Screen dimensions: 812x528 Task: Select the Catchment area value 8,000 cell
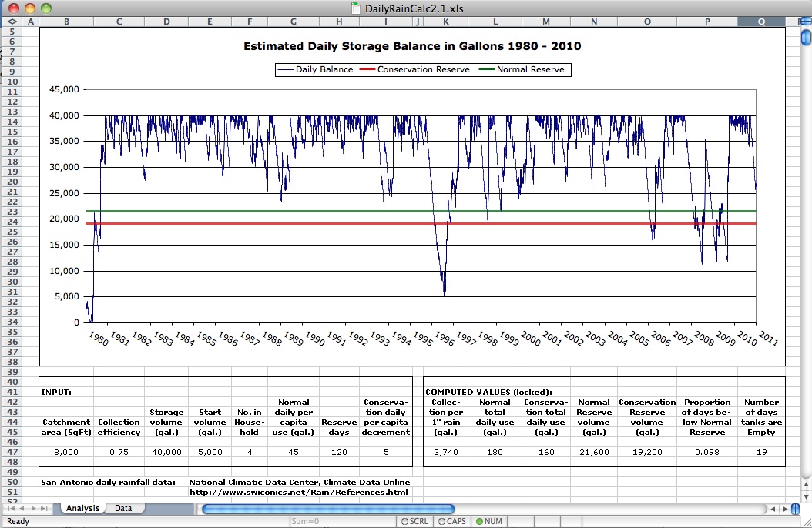(x=66, y=452)
